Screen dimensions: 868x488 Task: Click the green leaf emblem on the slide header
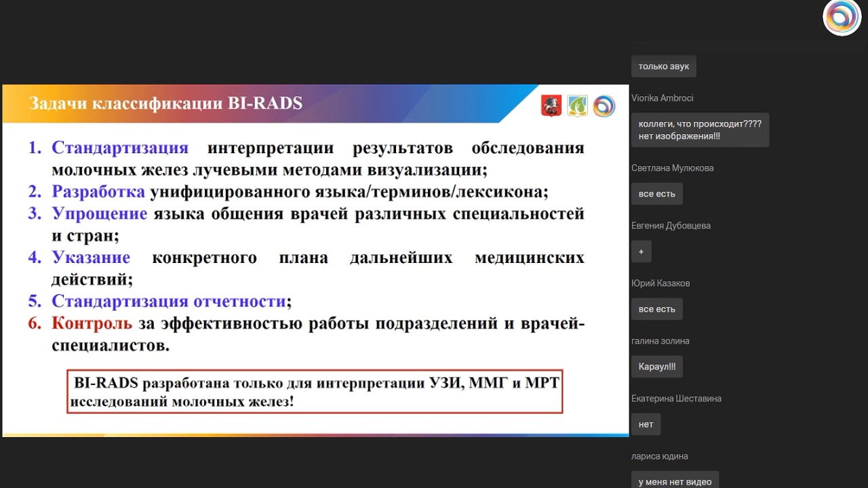(x=577, y=106)
